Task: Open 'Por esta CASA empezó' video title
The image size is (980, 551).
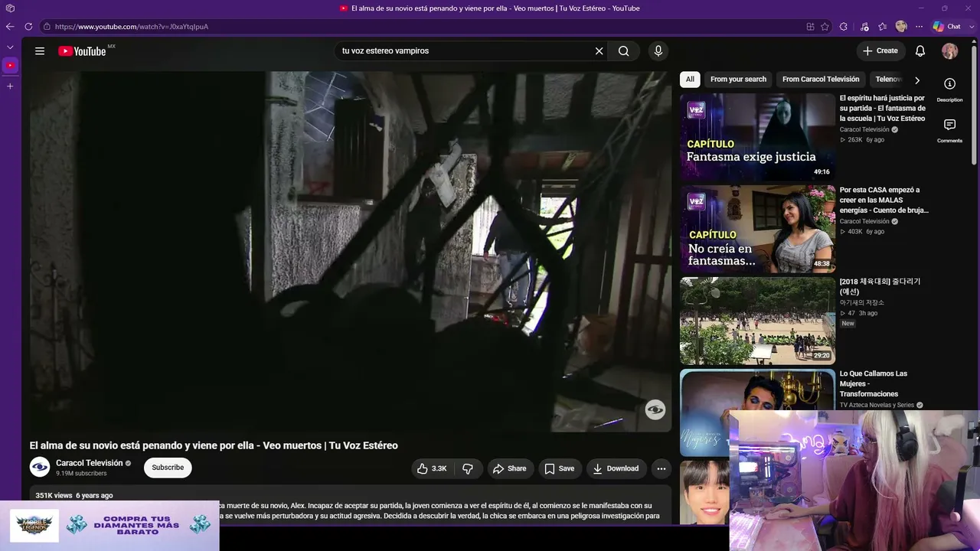Action: (884, 200)
